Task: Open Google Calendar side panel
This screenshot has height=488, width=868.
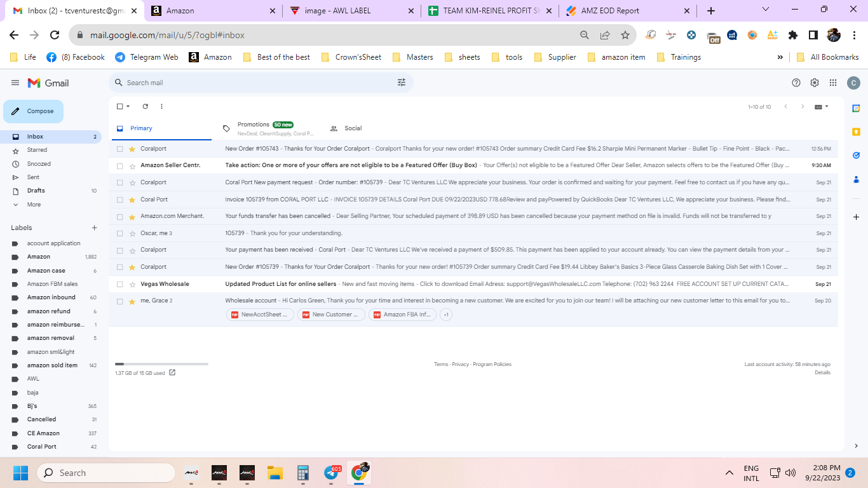Action: (x=856, y=108)
